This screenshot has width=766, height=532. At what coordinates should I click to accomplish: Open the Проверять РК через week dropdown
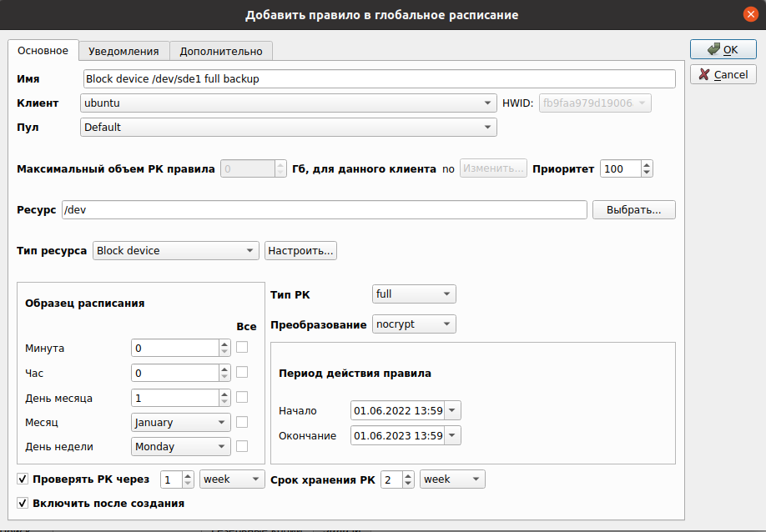pos(232,479)
